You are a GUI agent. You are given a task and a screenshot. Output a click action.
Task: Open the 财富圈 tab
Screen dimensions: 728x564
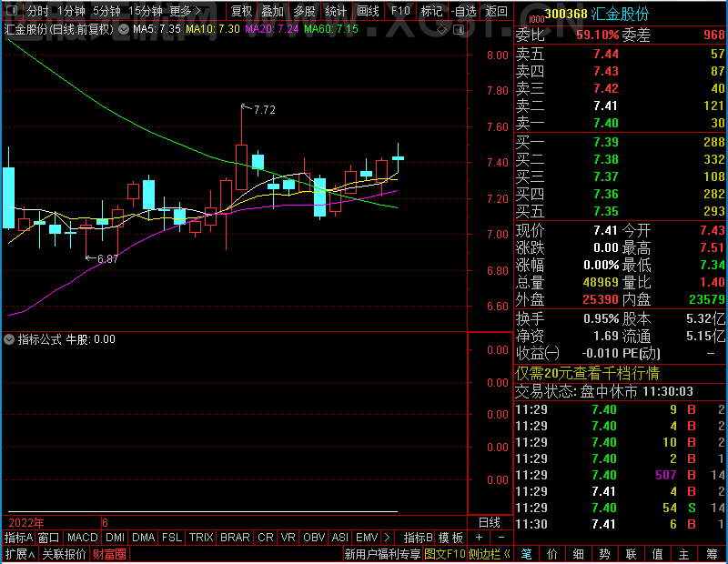point(109,554)
